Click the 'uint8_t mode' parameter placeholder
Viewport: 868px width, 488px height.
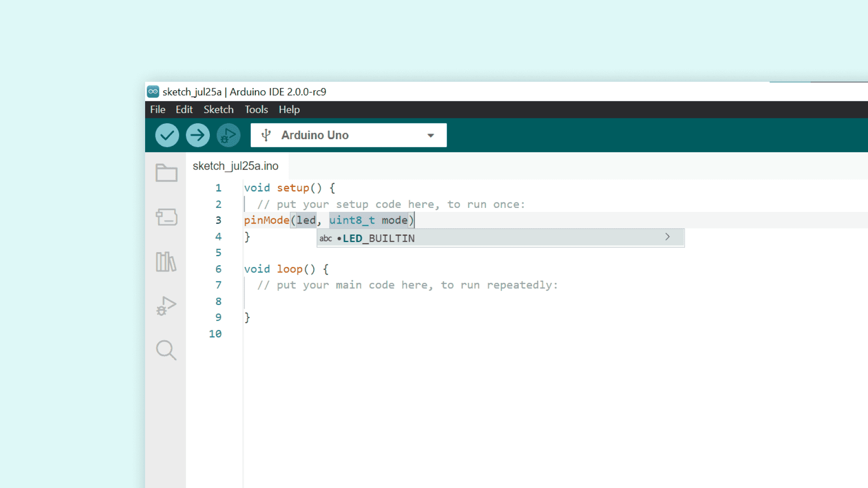pos(368,221)
